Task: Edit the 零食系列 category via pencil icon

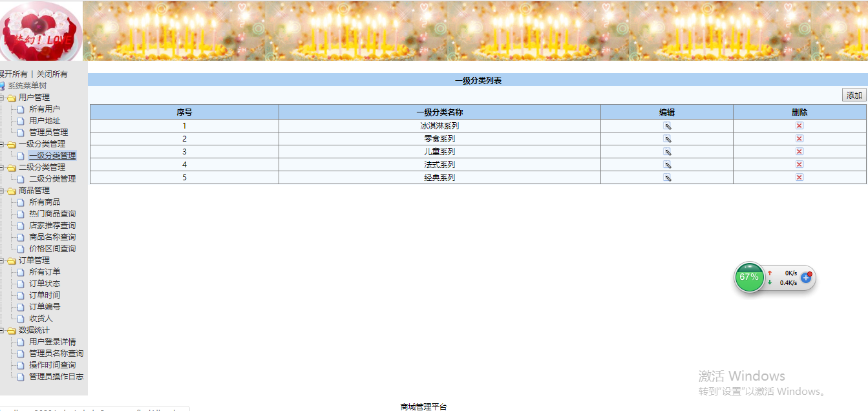Action: 667,139
